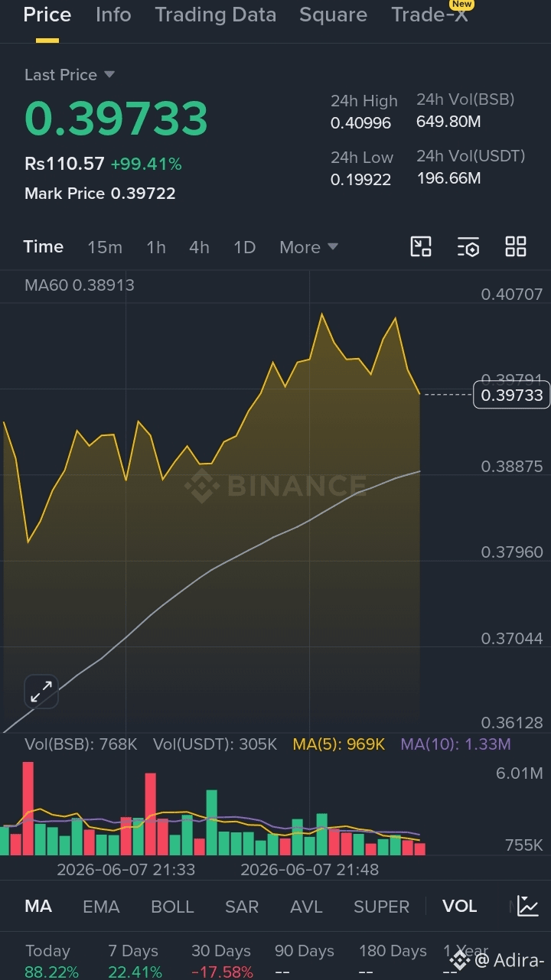This screenshot has height=980, width=551.
Task: Click the Rs110.57 converted price
Action: point(64,164)
